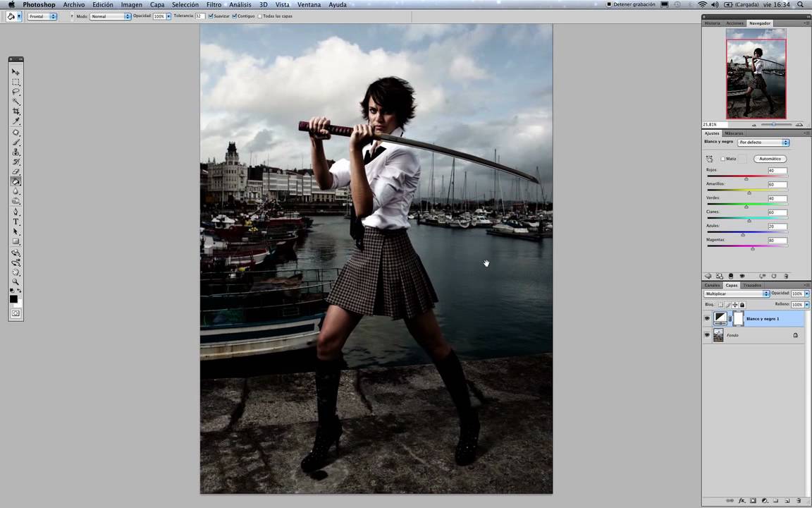Click Detener grabación in menu bar
Screen dimensions: 812x508
631,5
